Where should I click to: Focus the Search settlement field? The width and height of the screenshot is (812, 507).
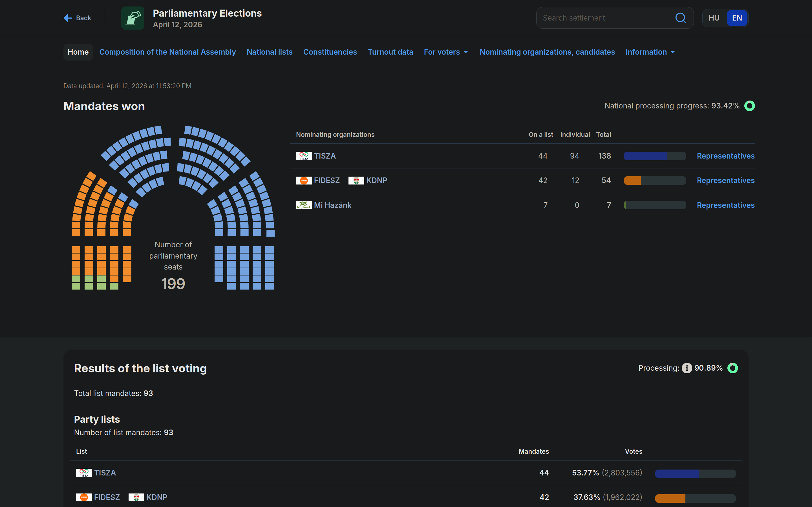604,18
